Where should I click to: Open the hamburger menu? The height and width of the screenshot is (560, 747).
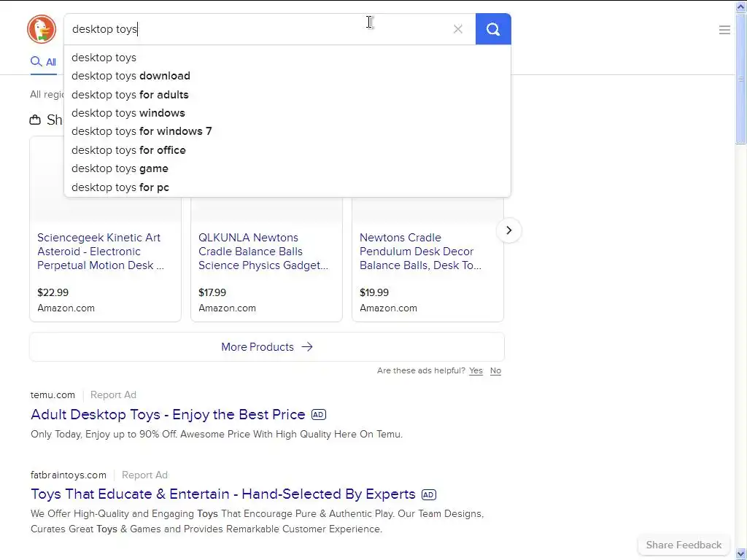tap(724, 30)
